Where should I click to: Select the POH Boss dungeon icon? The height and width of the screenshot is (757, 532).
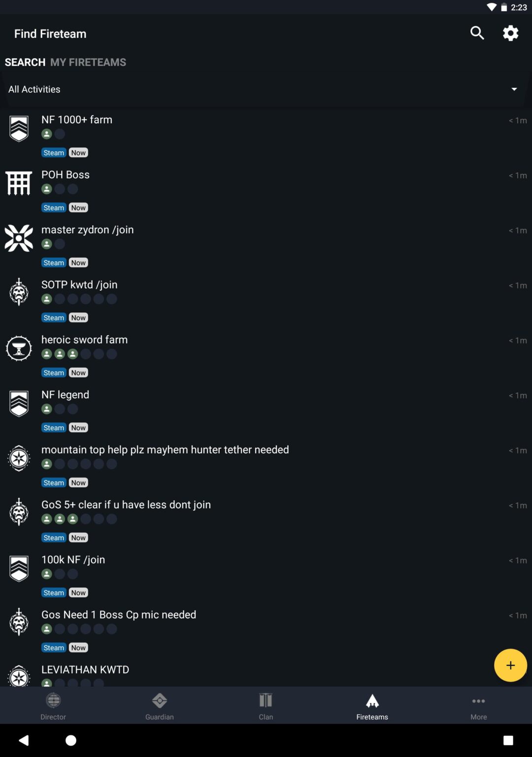pos(19,183)
